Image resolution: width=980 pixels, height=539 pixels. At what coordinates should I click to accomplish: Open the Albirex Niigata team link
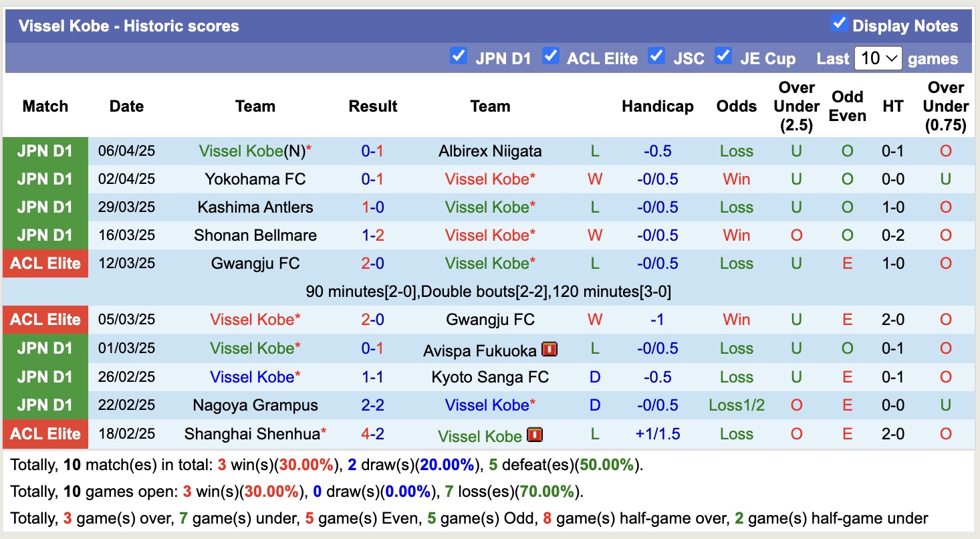pos(490,151)
